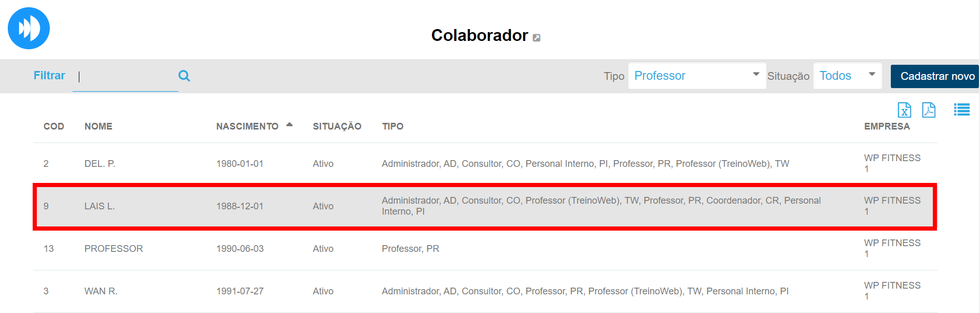Open the Tipo Professor dropdown
The height and width of the screenshot is (313, 980).
click(696, 76)
